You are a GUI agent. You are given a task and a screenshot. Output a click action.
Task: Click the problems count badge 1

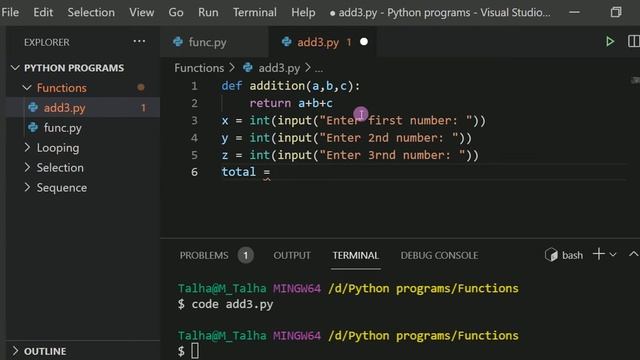click(245, 256)
